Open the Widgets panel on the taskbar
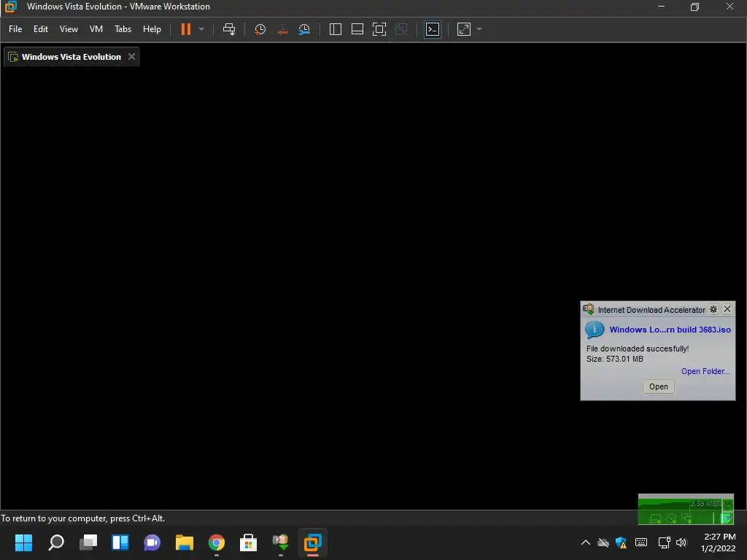The width and height of the screenshot is (747, 560). (120, 542)
